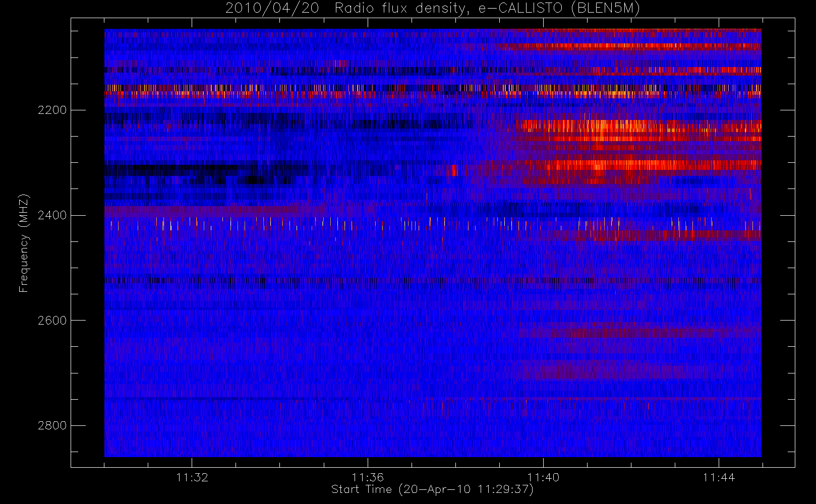The width and height of the screenshot is (816, 504).
Task: Click the 11:40 time tick label
Action: pos(543,477)
